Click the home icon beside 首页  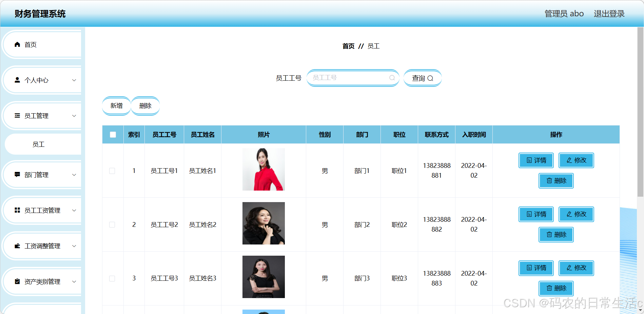click(x=17, y=44)
